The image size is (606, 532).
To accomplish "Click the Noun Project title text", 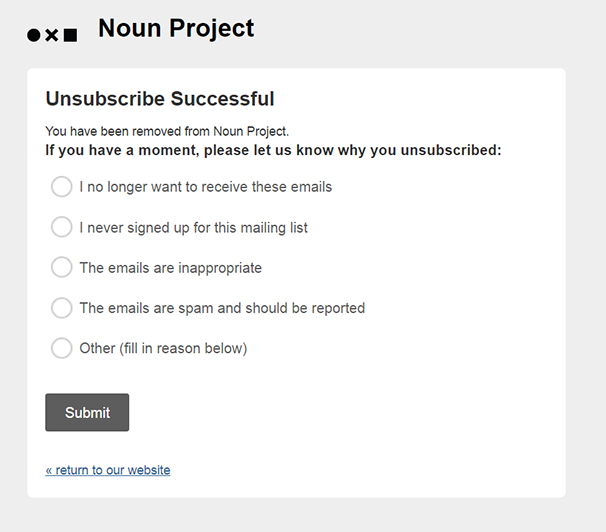I will 176,28.
